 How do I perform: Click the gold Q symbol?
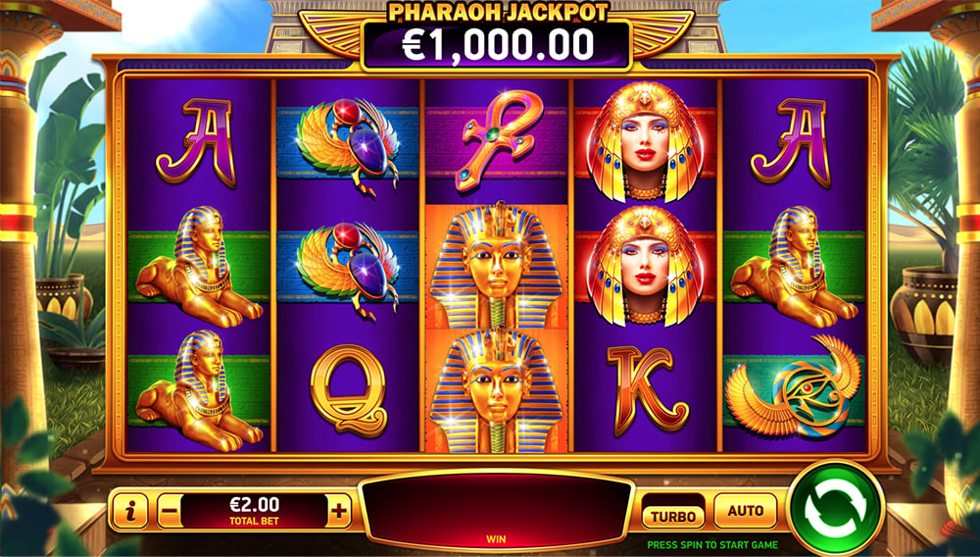click(348, 390)
